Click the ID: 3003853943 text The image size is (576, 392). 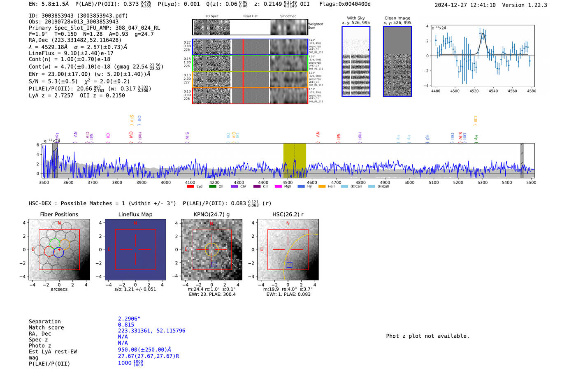pyautogui.click(x=78, y=16)
